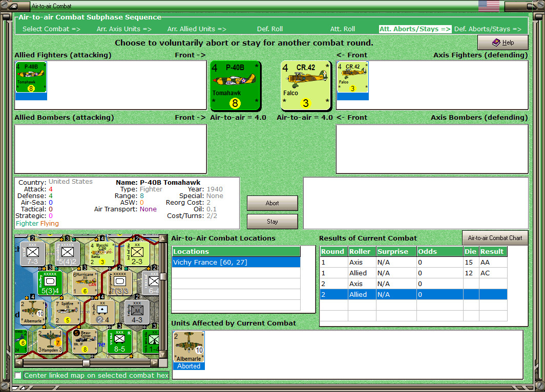Click the Montgomery 7(3)3 HQ unit on the map

click(119, 283)
